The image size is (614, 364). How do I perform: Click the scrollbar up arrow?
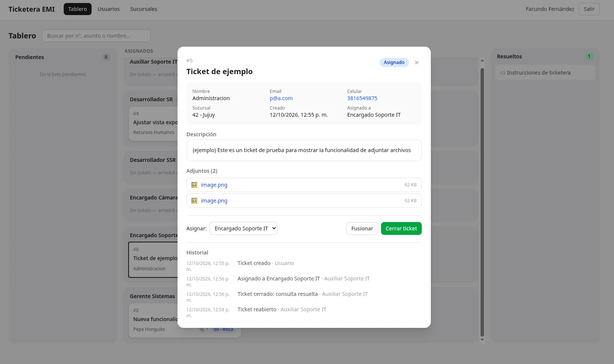(x=482, y=60)
